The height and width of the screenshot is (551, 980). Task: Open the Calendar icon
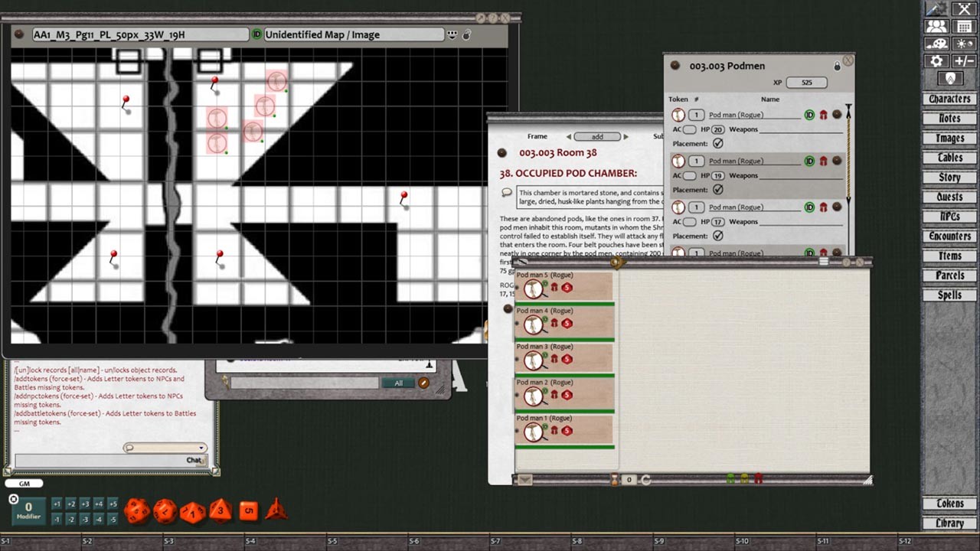[963, 26]
